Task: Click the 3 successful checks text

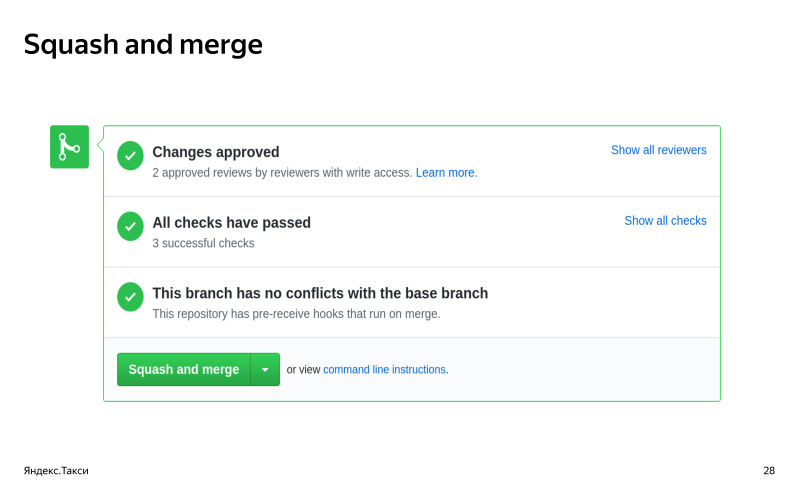Action: 203,243
